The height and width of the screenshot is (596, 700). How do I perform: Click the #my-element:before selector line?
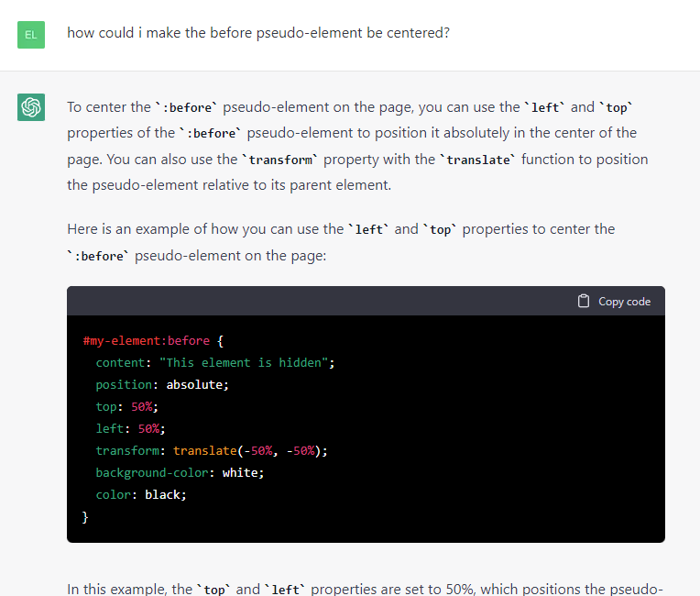pyautogui.click(x=153, y=341)
